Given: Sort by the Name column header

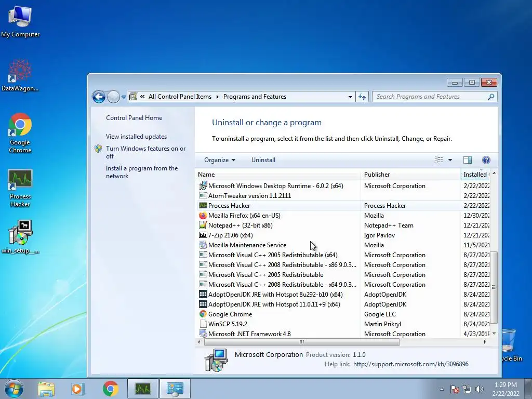Looking at the screenshot, I should click(x=278, y=175).
